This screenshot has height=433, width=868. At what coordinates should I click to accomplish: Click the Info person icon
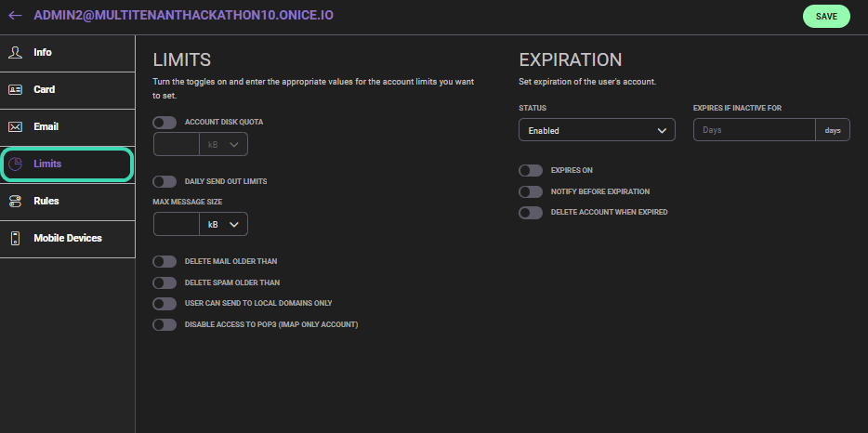(15, 53)
